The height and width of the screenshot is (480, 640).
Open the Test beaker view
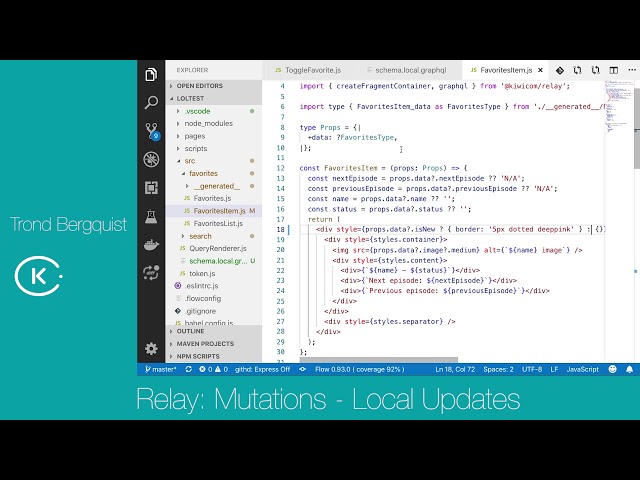[151, 216]
